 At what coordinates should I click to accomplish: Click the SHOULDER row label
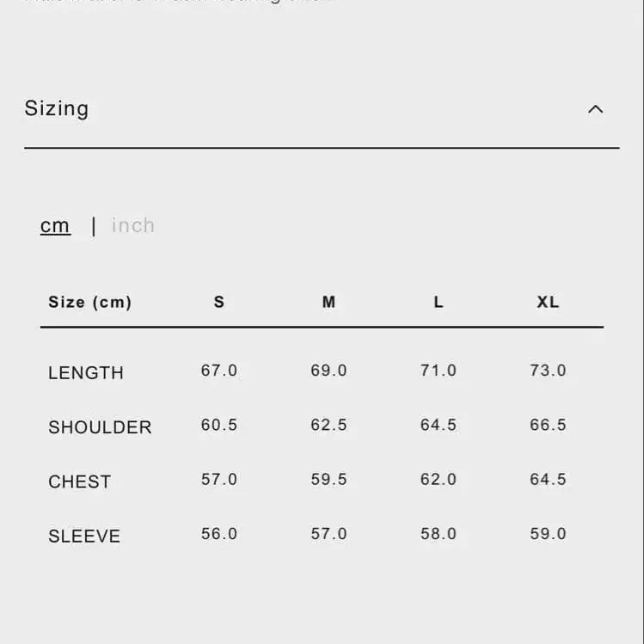click(x=100, y=427)
